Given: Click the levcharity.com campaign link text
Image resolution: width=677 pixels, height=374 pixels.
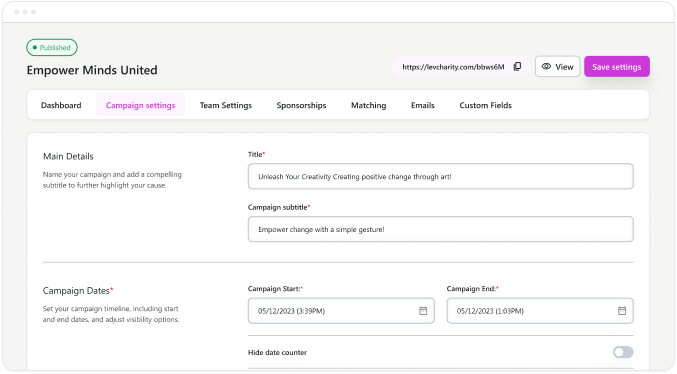Looking at the screenshot, I should (453, 67).
